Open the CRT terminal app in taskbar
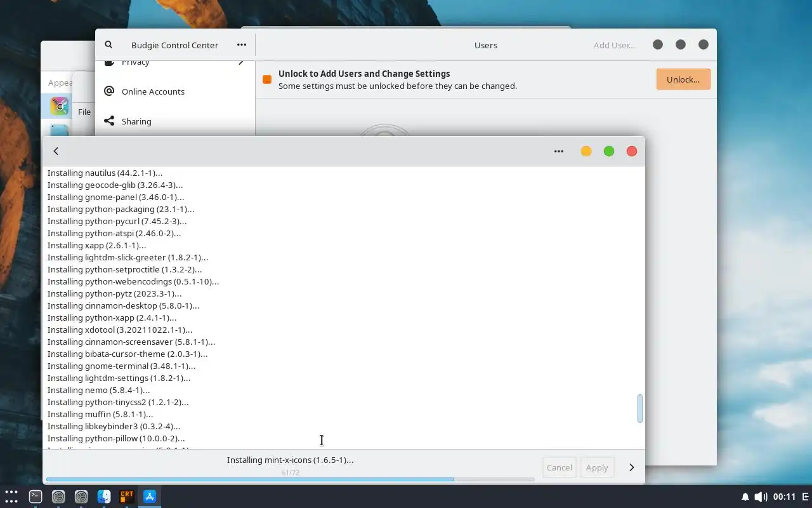The image size is (812, 508). (x=127, y=497)
